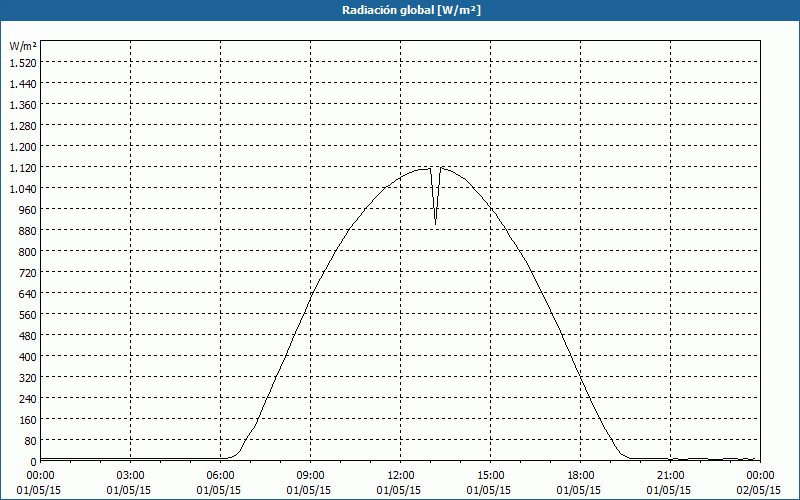Viewport: 800px width, 500px height.
Task: Click the 15:00 time axis label
Action: 490,476
